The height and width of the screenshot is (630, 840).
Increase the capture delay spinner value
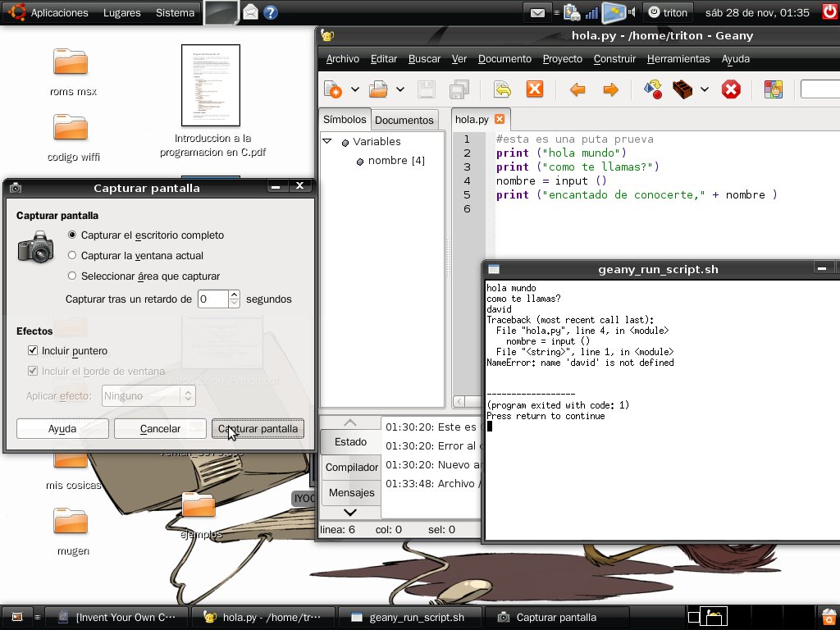pos(234,294)
